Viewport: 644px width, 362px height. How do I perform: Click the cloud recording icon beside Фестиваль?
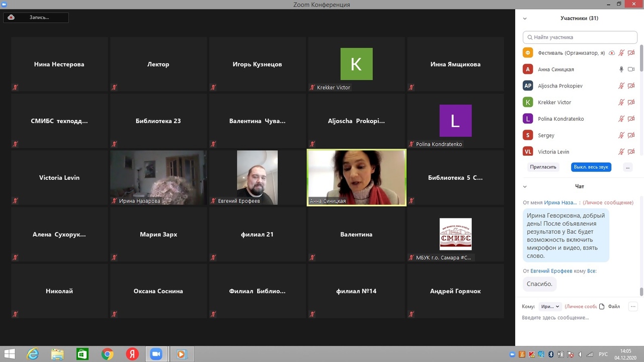coord(612,53)
